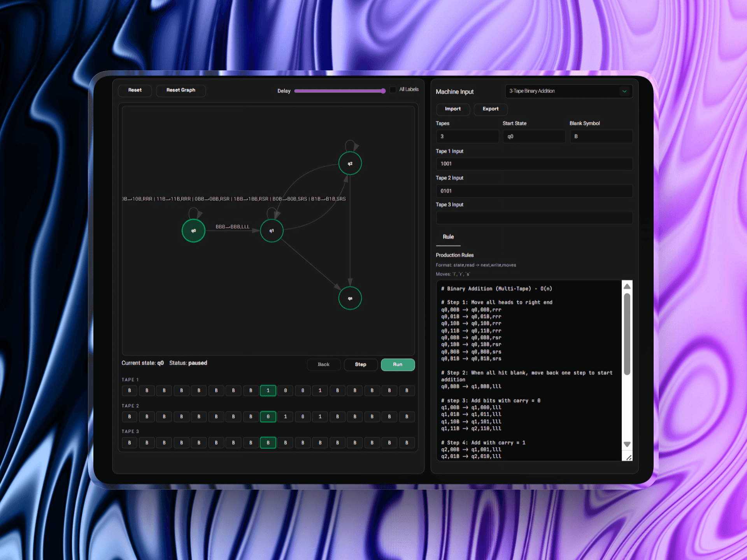Click the highlighted cell with 1 on Tape 1
The image size is (747, 560).
coord(268,390)
